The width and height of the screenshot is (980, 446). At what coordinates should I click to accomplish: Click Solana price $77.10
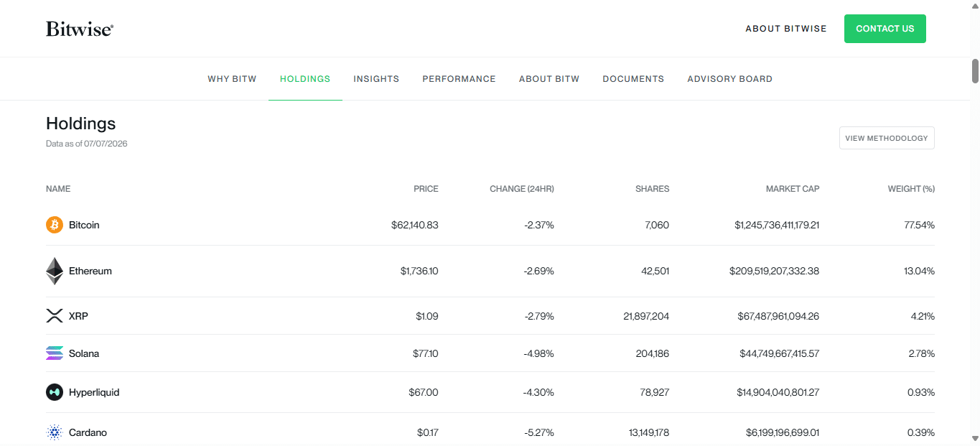click(426, 353)
